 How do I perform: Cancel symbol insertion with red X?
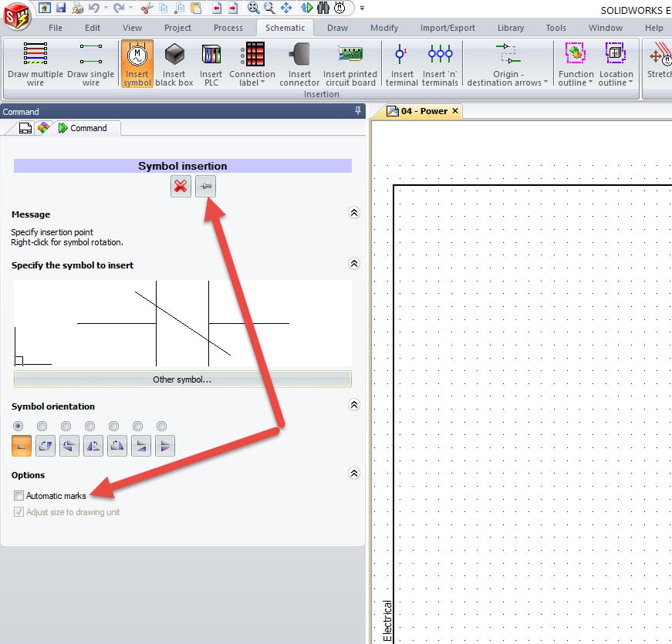click(181, 187)
